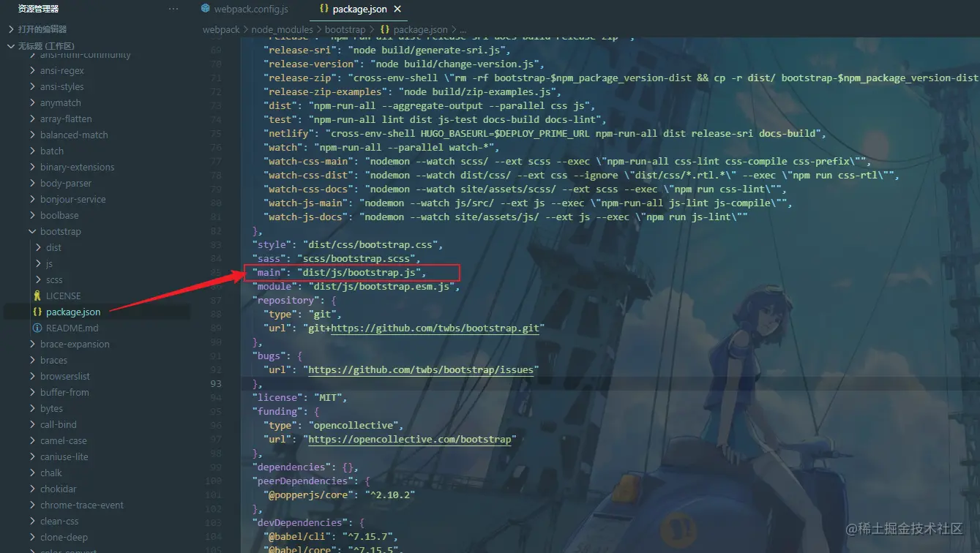Open the explorer more actions ellipsis
Screen dimensions: 980x553
pos(173,9)
